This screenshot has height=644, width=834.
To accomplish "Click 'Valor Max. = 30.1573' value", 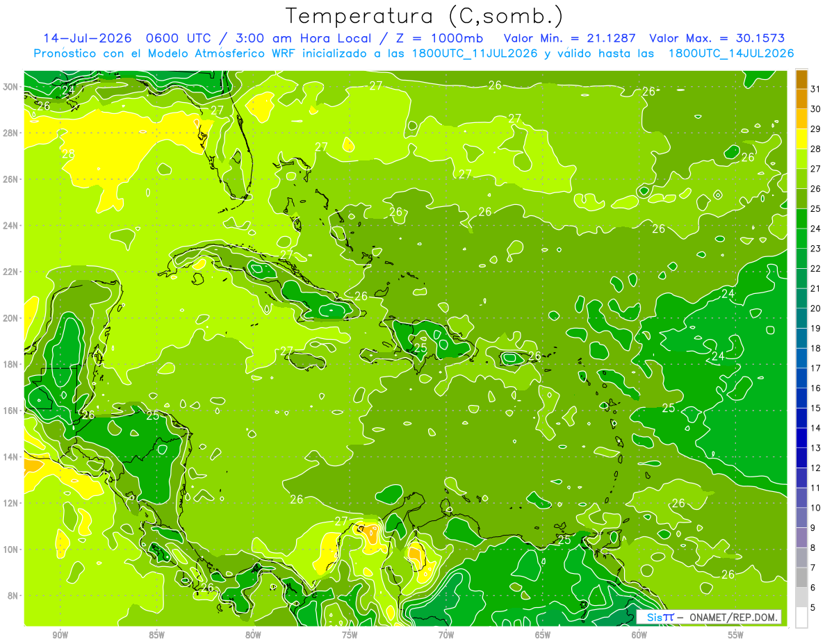I will (717, 38).
